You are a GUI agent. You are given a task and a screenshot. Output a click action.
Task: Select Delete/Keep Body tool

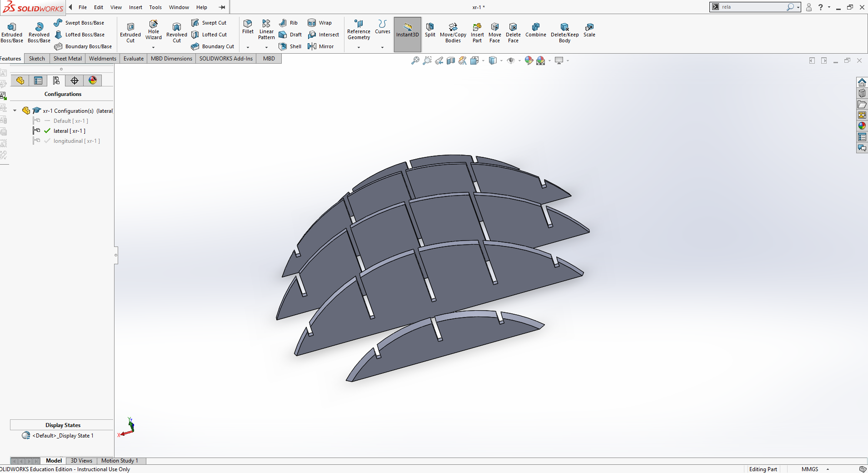point(564,32)
